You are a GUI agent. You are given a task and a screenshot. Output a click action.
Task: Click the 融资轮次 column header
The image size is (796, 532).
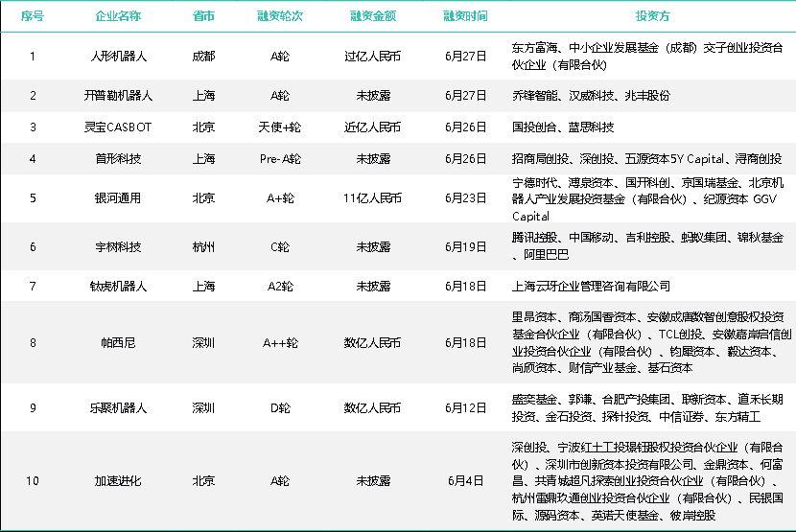pyautogui.click(x=280, y=16)
